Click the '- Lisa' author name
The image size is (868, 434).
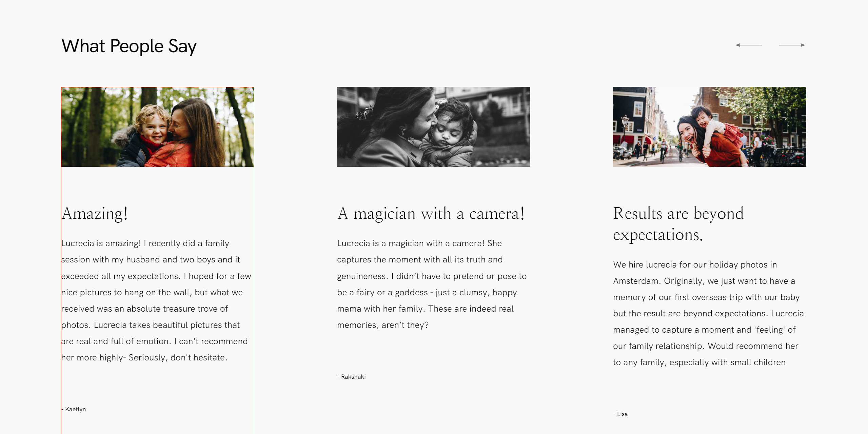tap(620, 414)
